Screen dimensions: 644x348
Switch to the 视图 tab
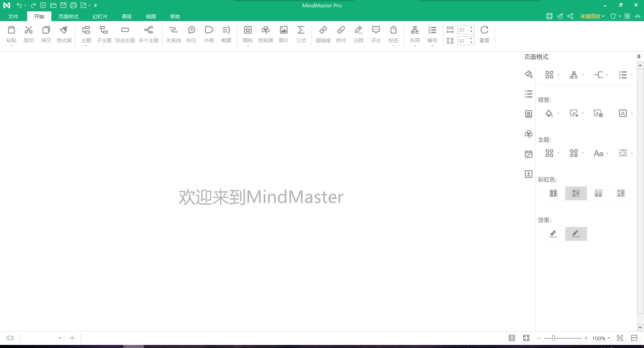click(x=151, y=16)
